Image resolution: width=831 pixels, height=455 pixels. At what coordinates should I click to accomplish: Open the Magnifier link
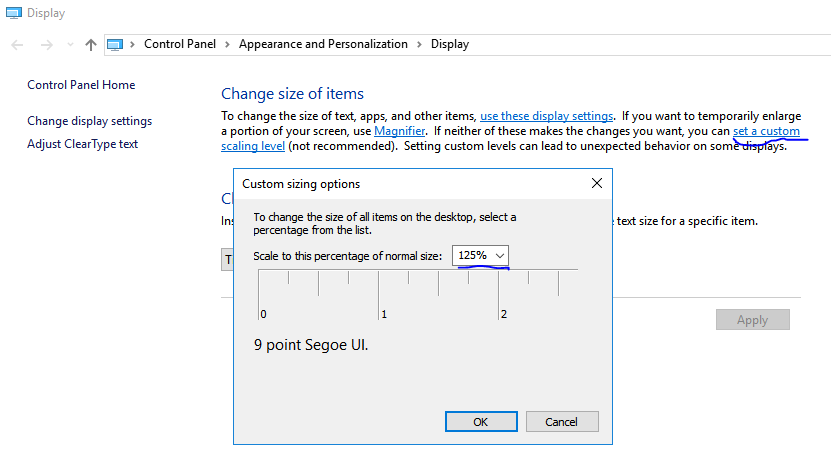(400, 131)
